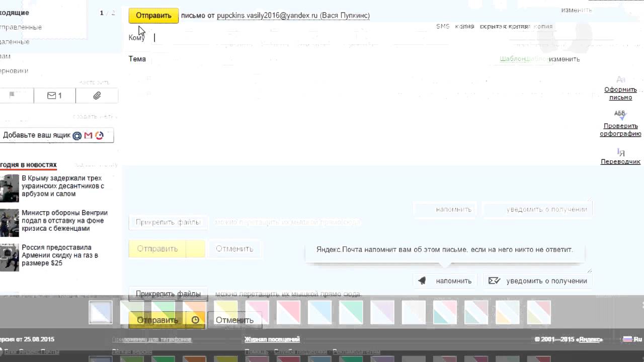Open the Переводчик translator
Viewport: 644px width, 362px height.
[620, 162]
